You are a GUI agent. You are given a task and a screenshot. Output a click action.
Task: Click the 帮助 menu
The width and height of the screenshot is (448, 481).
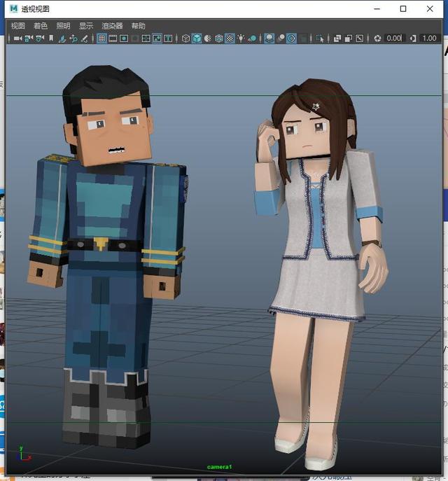coord(139,26)
